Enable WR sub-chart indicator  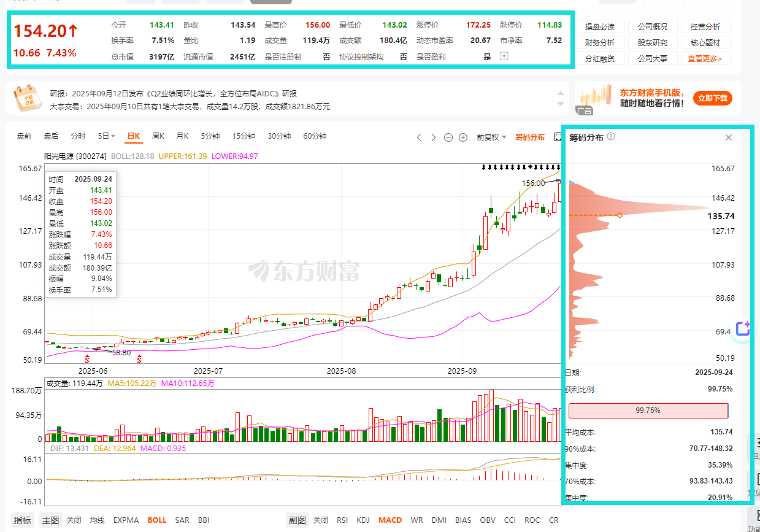click(416, 520)
